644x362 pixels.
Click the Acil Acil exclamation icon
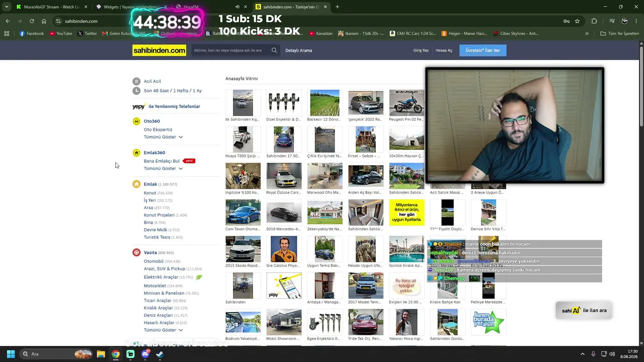point(136,81)
